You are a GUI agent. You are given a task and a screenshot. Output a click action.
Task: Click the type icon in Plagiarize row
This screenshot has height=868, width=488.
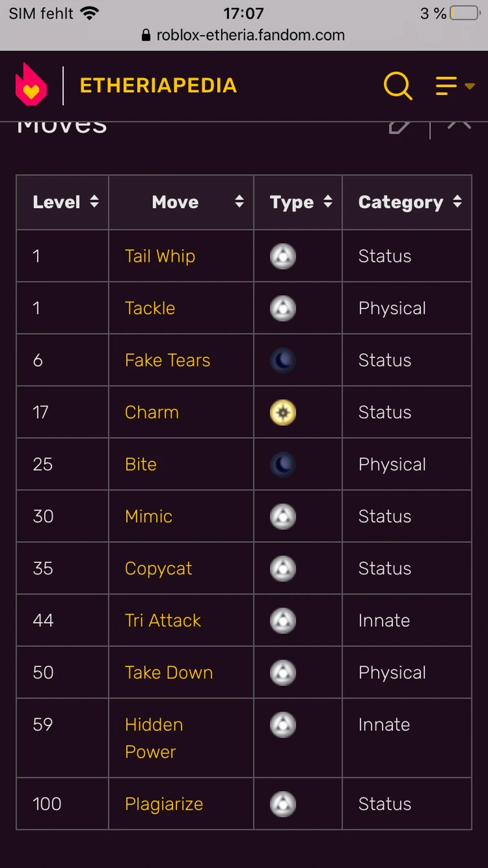point(283,804)
